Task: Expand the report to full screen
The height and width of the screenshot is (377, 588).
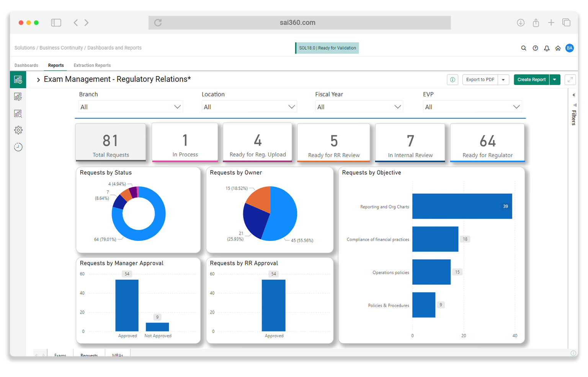Action: [x=570, y=80]
